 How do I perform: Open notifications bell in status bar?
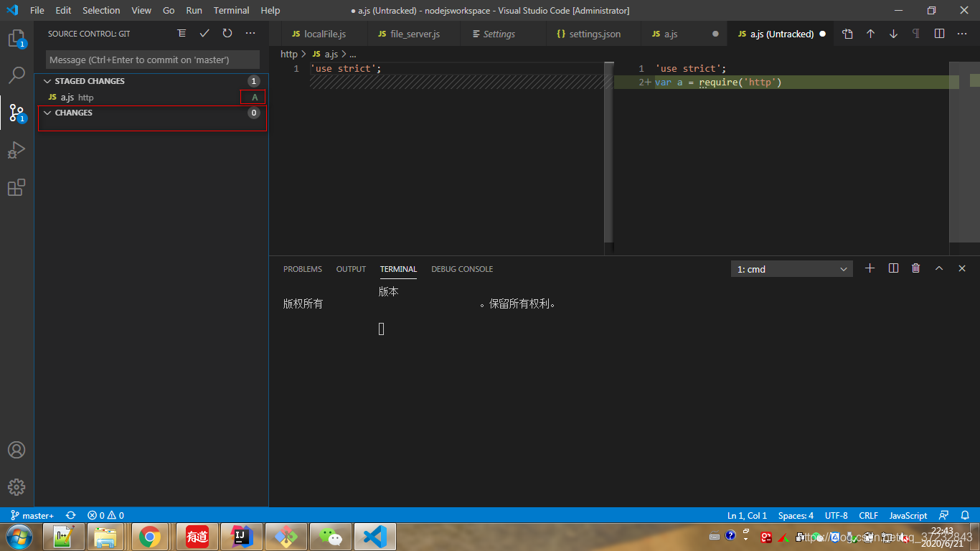pyautogui.click(x=965, y=515)
